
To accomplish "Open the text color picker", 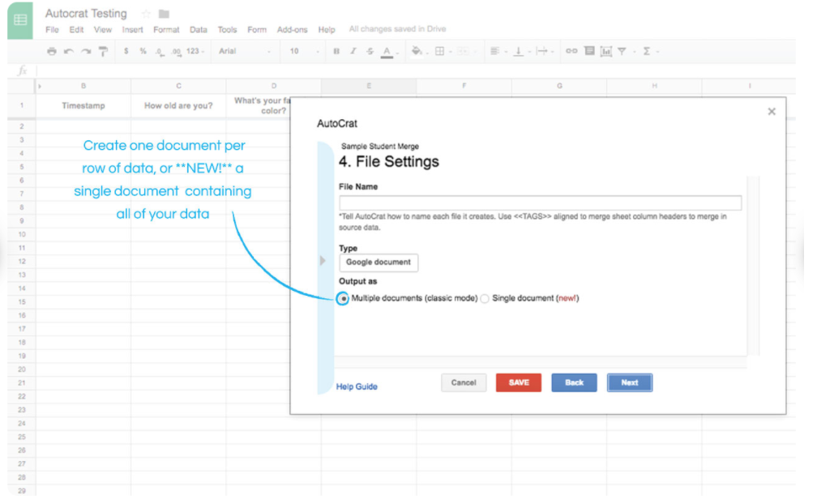I will click(x=387, y=52).
